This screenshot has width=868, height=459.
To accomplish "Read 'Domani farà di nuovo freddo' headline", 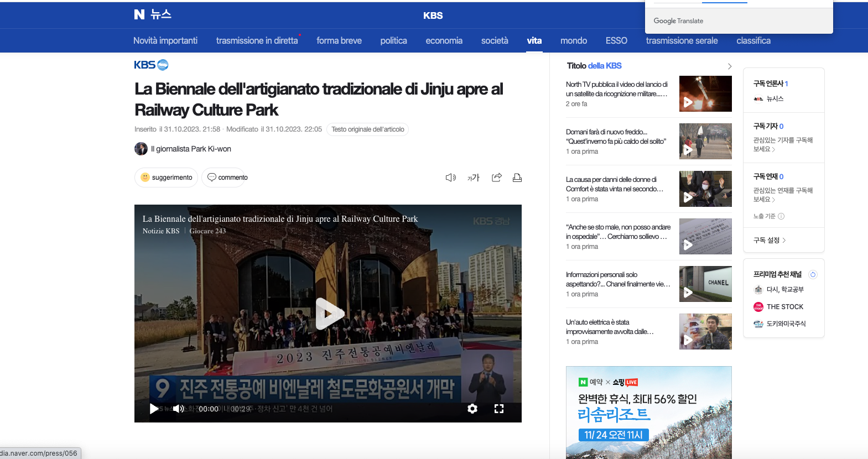I will 616,137.
